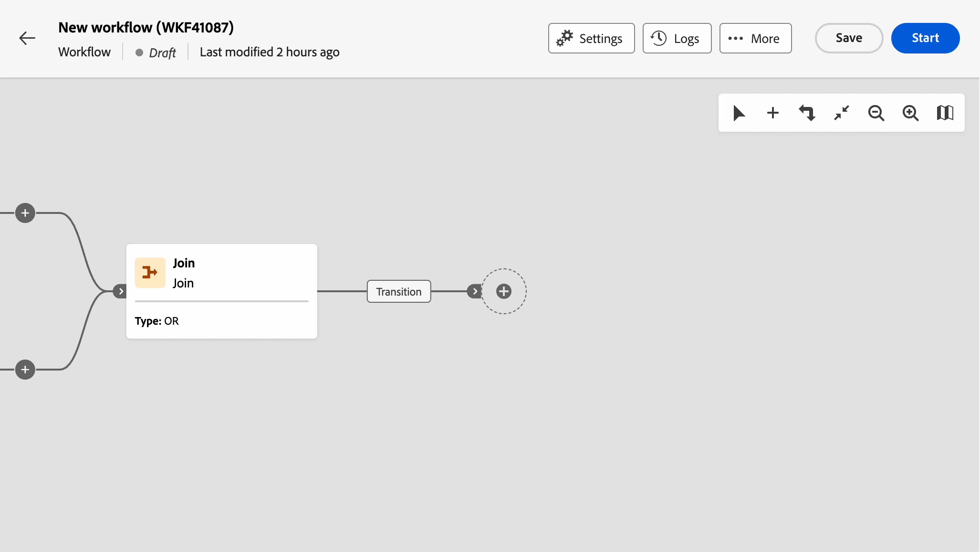Add activity on upper incoming branch
The height and width of the screenshot is (552, 980).
tap(25, 213)
